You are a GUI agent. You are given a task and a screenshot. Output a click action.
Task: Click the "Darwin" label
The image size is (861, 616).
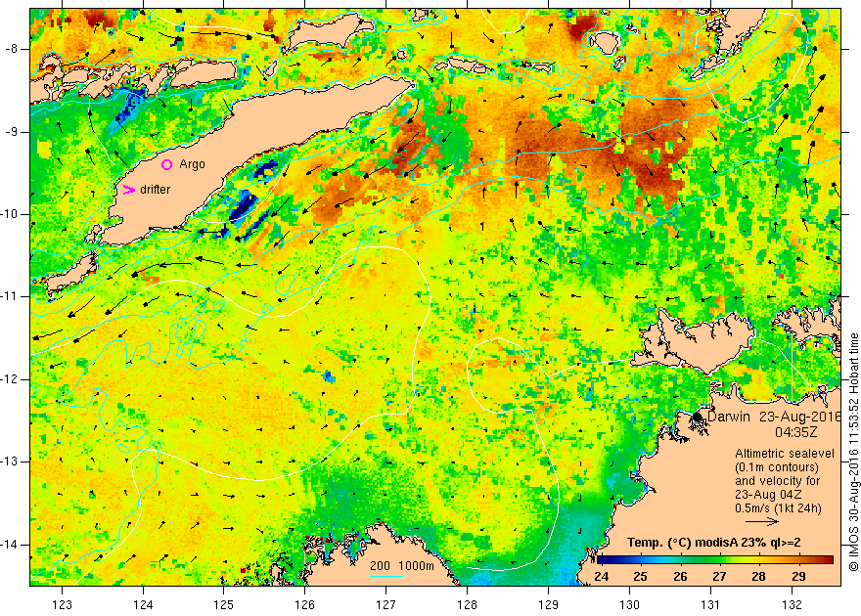(x=729, y=417)
